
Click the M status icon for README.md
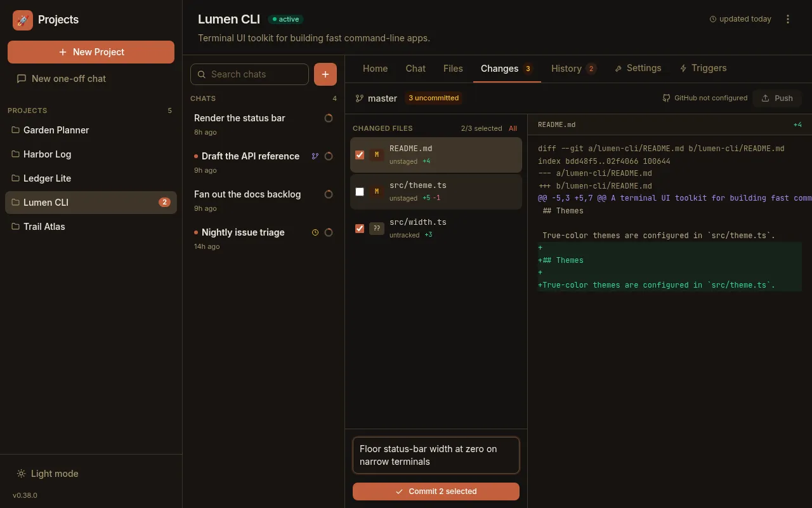(377, 155)
